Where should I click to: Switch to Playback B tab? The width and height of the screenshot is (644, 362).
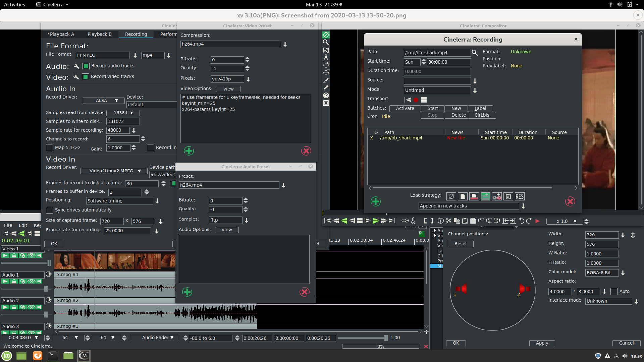click(99, 34)
